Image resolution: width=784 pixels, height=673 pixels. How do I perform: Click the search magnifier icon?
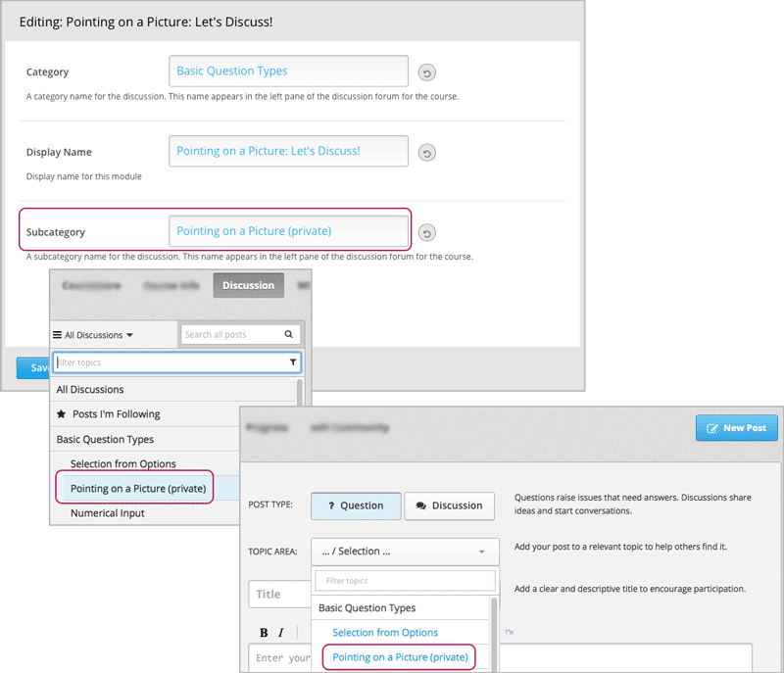pos(289,334)
